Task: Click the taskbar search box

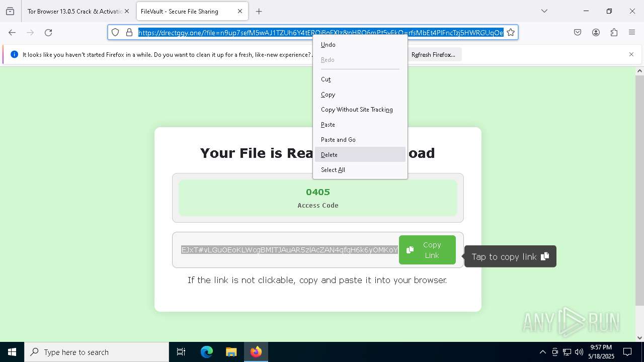Action: [x=97, y=352]
